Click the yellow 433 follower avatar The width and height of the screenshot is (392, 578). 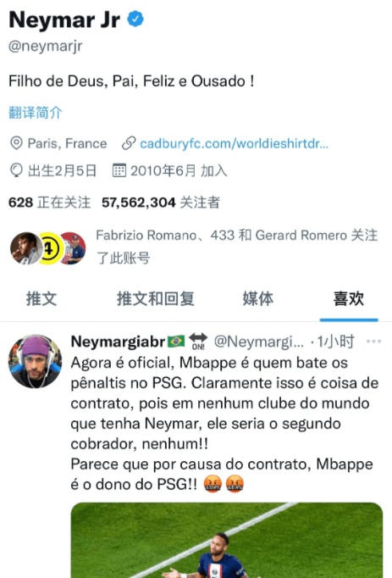(50, 248)
